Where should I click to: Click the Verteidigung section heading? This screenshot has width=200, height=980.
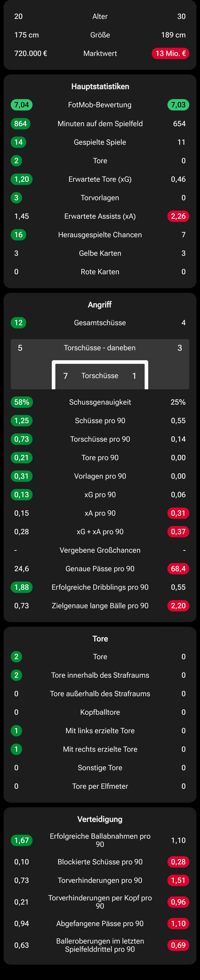[x=100, y=819]
